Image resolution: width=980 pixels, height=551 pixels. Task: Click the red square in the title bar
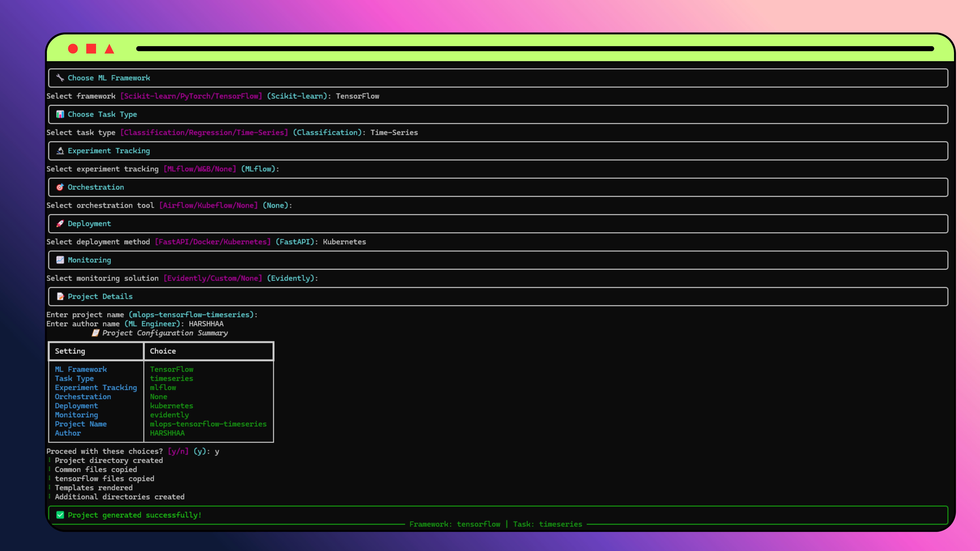(91, 49)
